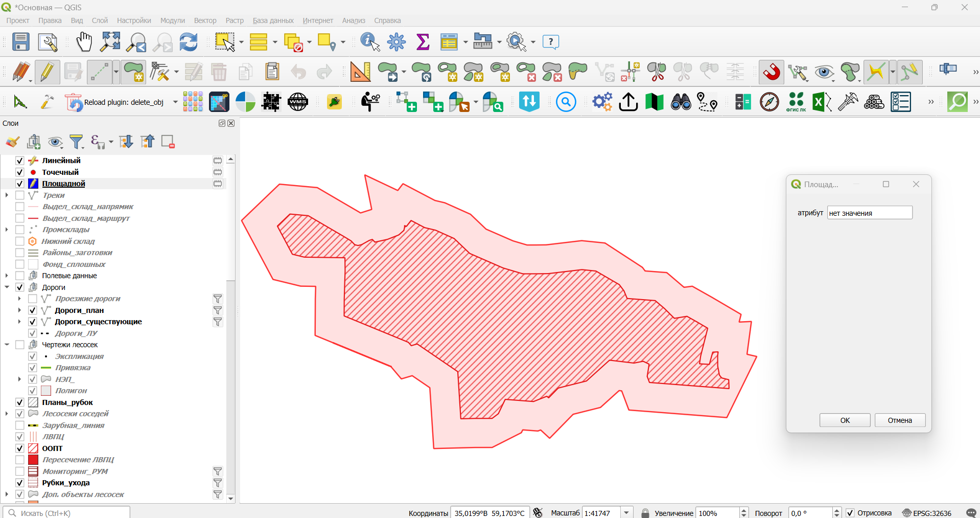Toggle the Отрисовка render checkbox

click(850, 513)
